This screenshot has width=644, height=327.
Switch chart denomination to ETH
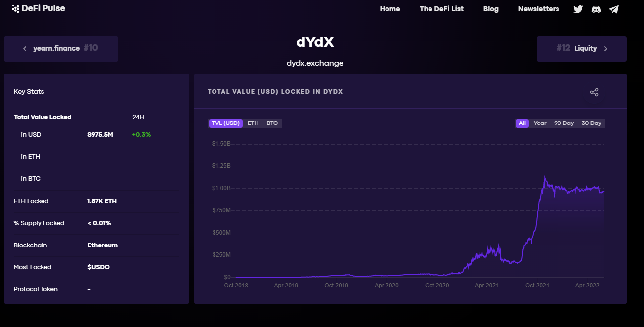253,123
